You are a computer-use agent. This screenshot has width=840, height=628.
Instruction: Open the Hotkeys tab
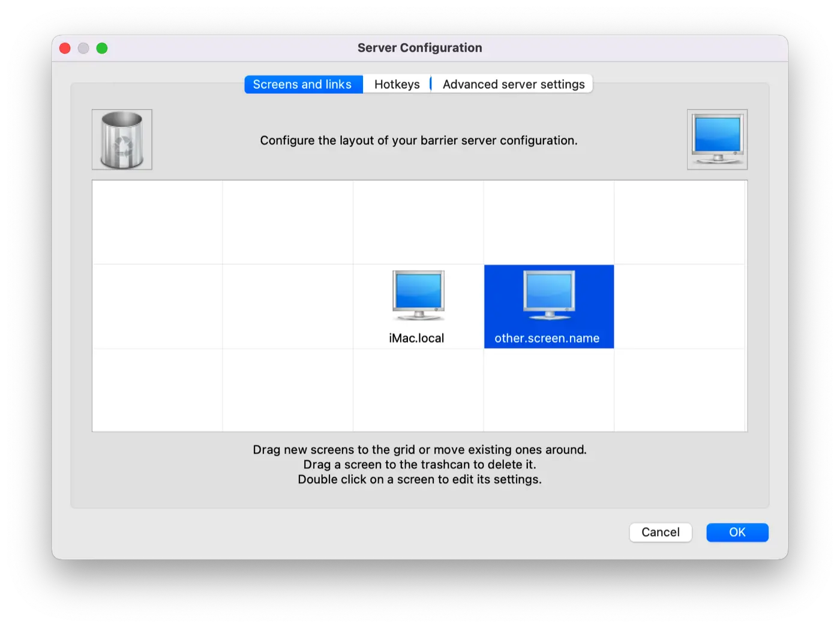(397, 85)
